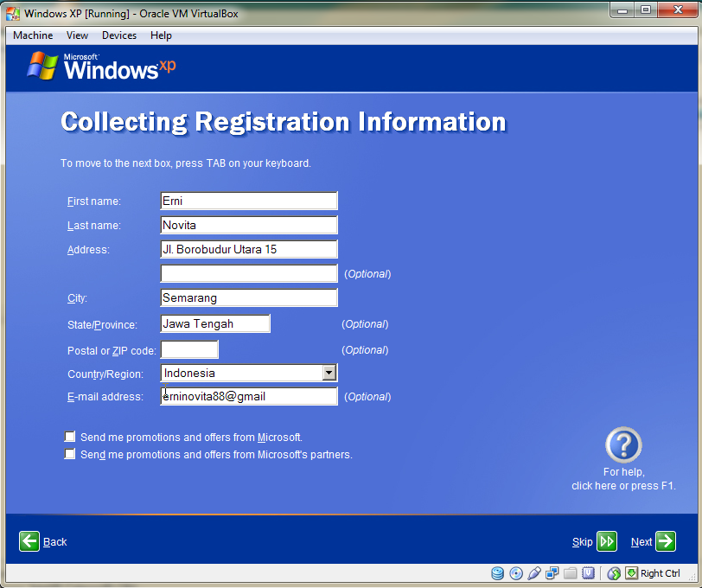Click the shared folders status icon
702x588 pixels.
pyautogui.click(x=570, y=573)
